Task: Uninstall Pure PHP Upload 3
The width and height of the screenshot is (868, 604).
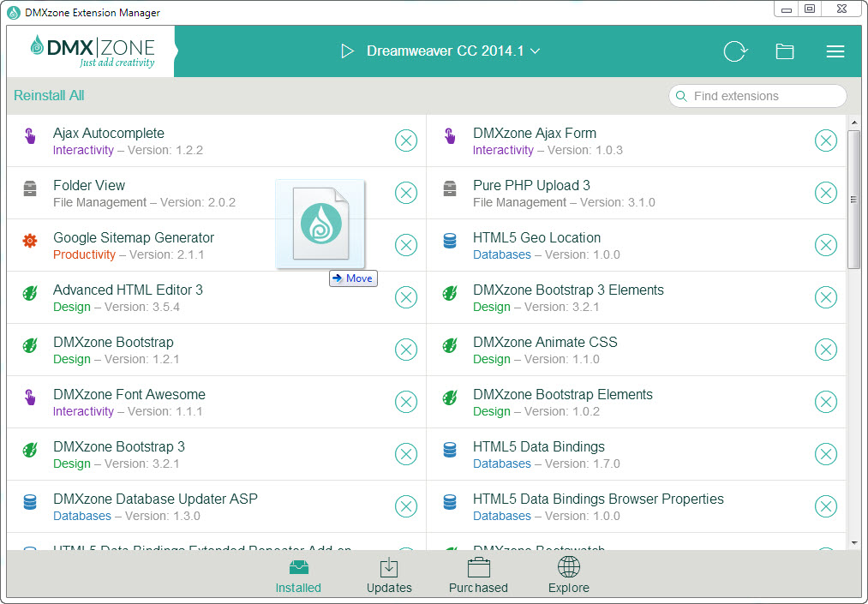Action: click(x=825, y=193)
